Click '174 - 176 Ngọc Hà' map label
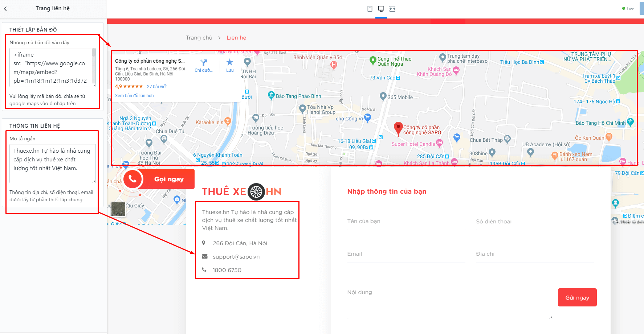Image resolution: width=644 pixels, height=334 pixels. [x=595, y=102]
